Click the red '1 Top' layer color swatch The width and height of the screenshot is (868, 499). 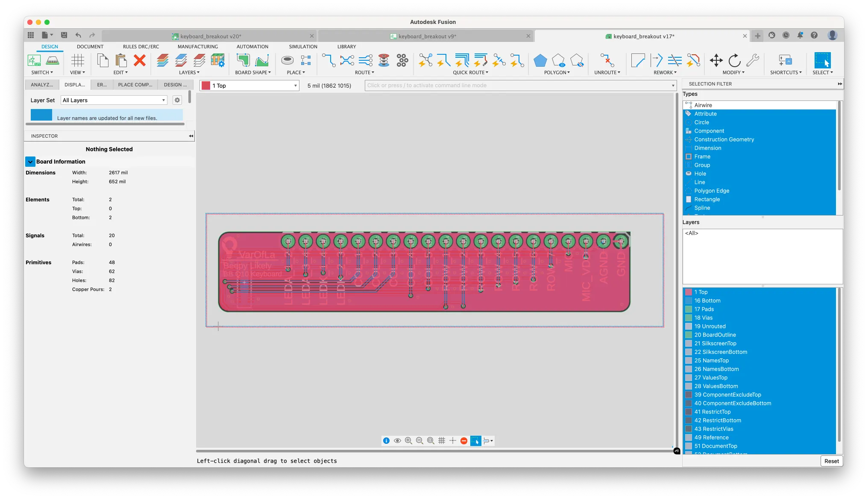click(x=206, y=86)
